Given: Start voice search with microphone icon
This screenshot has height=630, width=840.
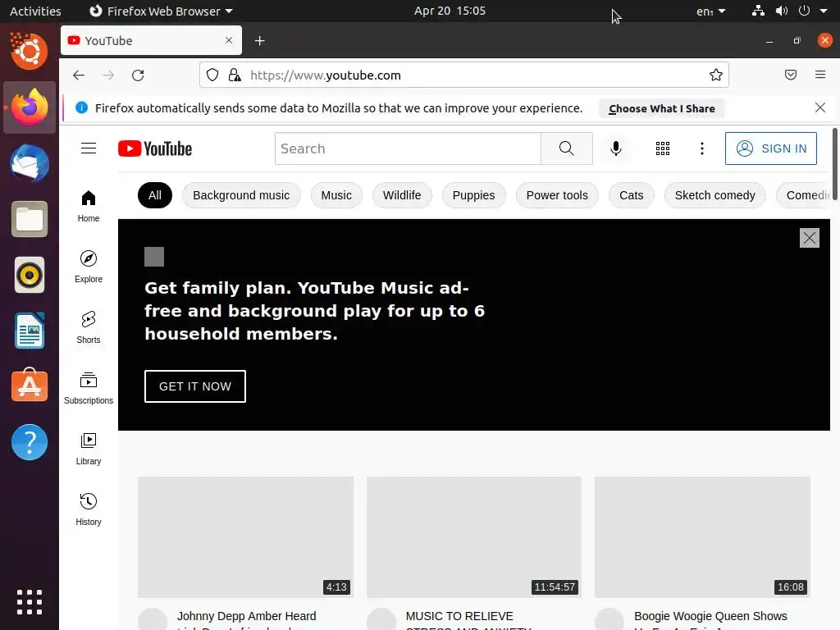Looking at the screenshot, I should 616,148.
